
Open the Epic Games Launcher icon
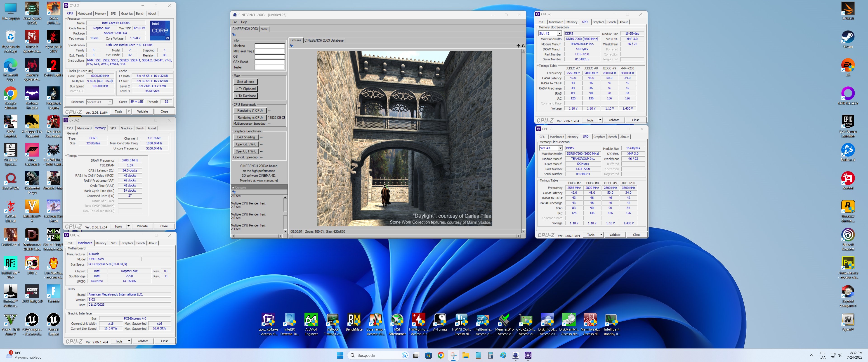pyautogui.click(x=848, y=126)
